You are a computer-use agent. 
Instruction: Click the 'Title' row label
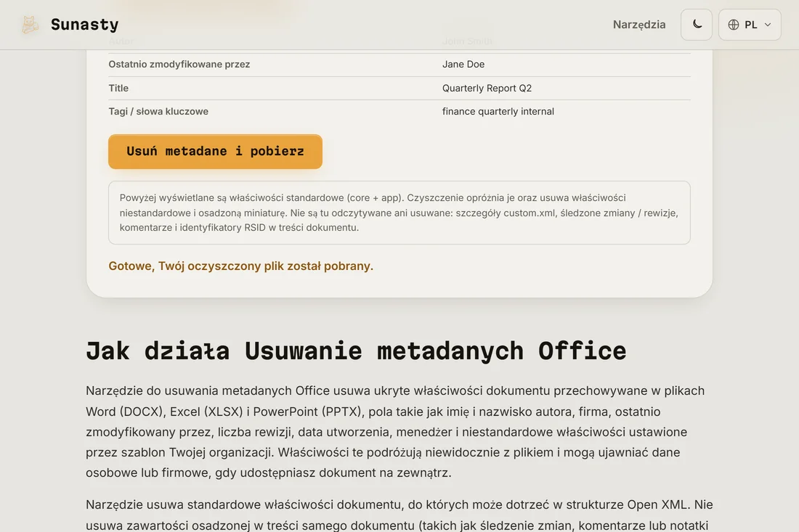[x=118, y=88]
